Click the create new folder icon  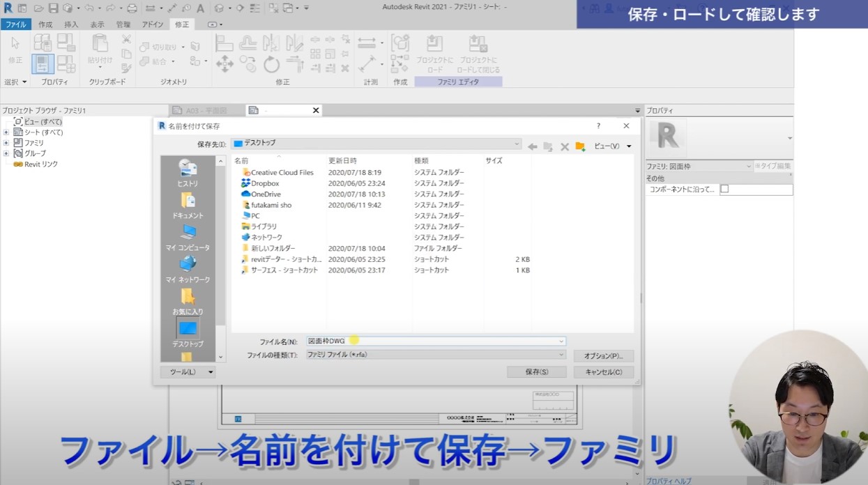[x=580, y=146]
